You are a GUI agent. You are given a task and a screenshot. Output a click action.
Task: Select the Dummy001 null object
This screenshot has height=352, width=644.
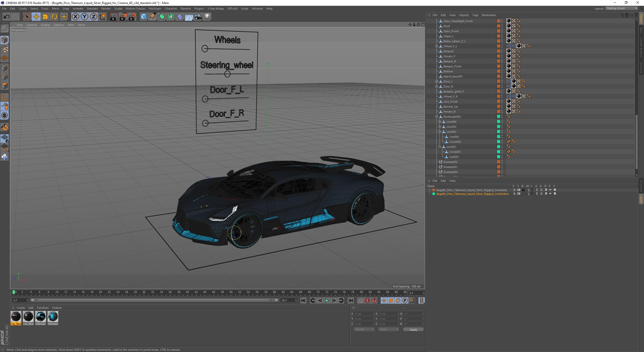[x=450, y=167]
